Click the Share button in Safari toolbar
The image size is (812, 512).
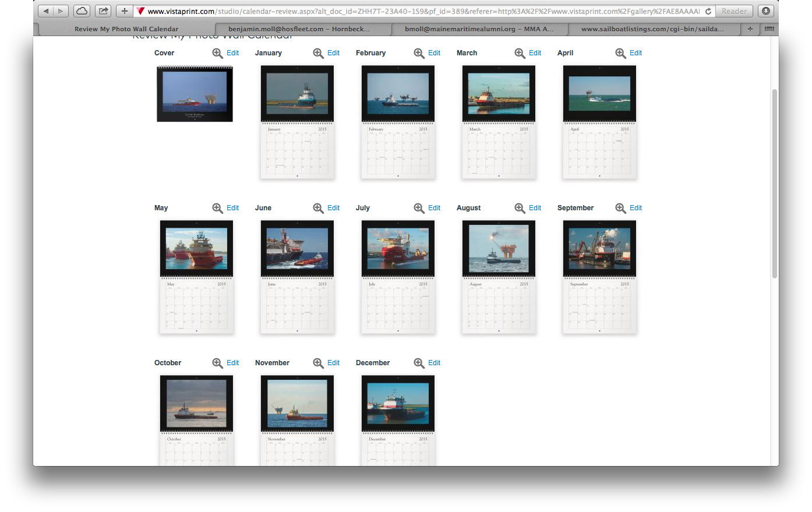103,11
